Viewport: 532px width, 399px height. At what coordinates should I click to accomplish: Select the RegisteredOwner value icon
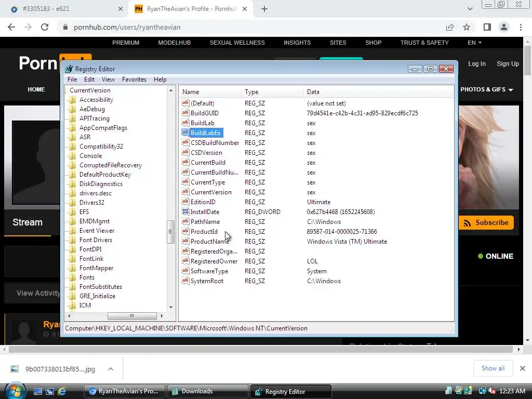pyautogui.click(x=185, y=261)
